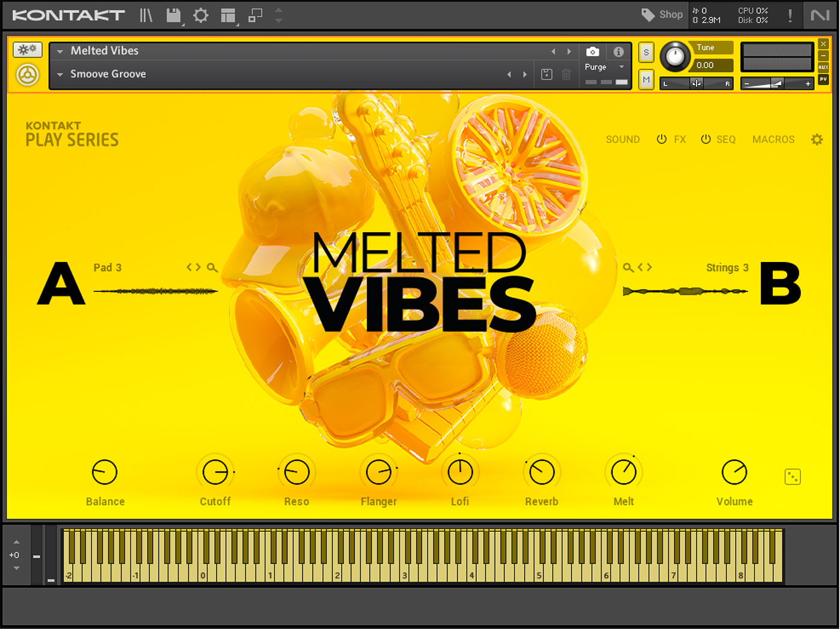Click the exclamation mark warning icon
The height and width of the screenshot is (629, 840).
[790, 15]
